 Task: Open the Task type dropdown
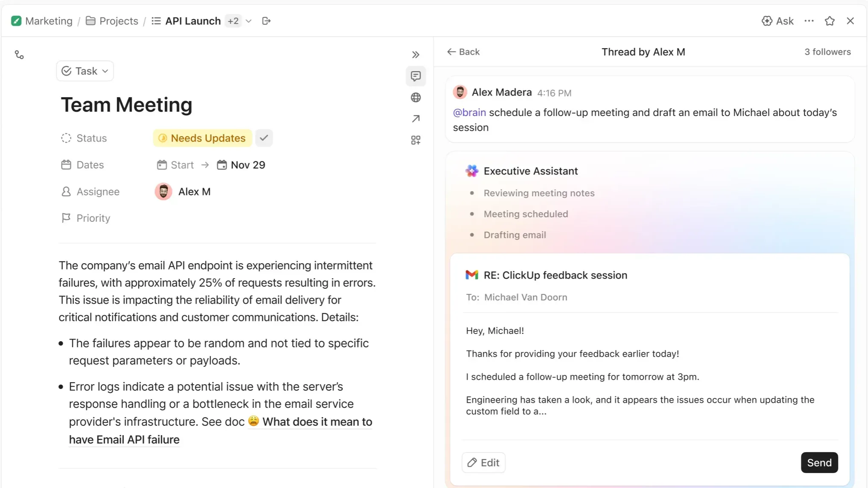[x=85, y=71]
